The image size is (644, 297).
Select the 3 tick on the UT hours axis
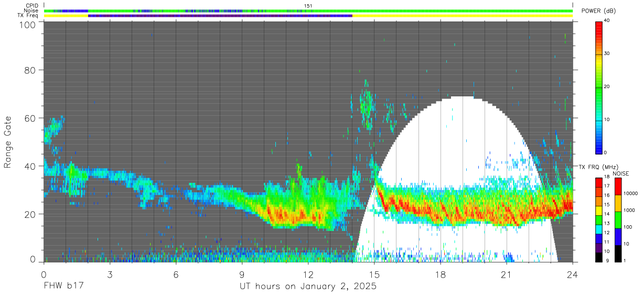[x=110, y=274]
